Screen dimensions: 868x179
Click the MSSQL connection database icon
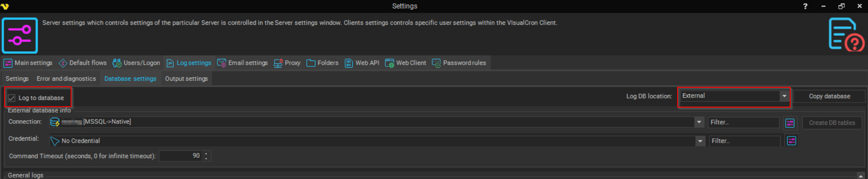pos(55,122)
